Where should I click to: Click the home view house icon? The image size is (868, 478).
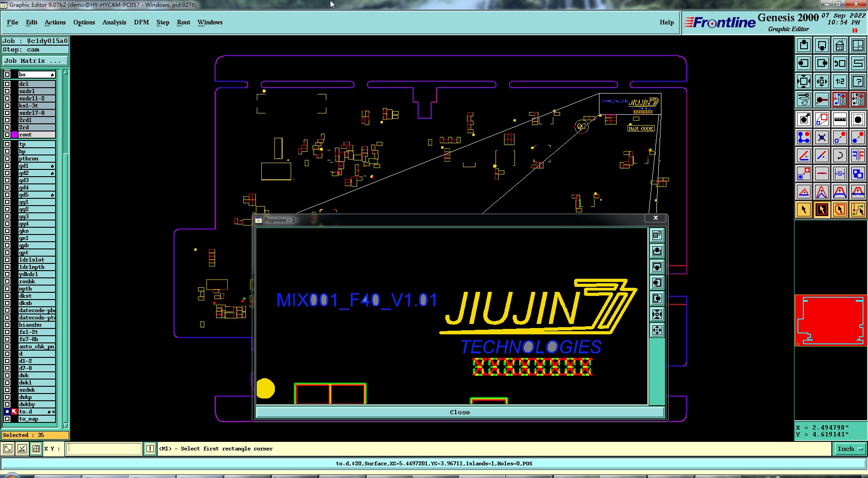click(840, 45)
